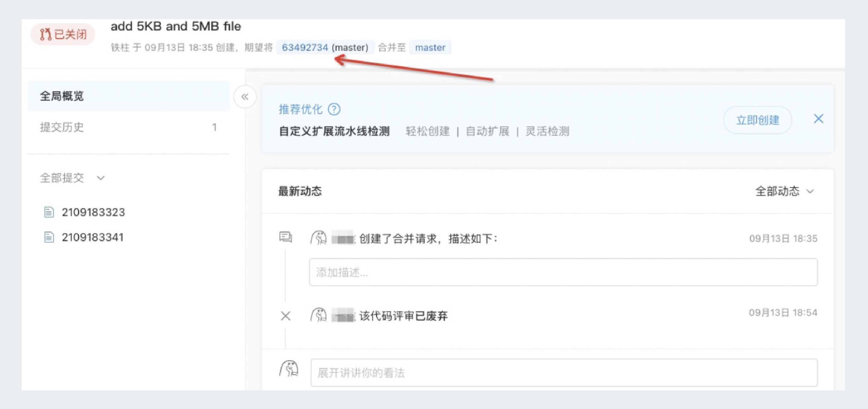Open the help icon next to 推荐优化
Screen dimensions: 868x409
click(334, 109)
